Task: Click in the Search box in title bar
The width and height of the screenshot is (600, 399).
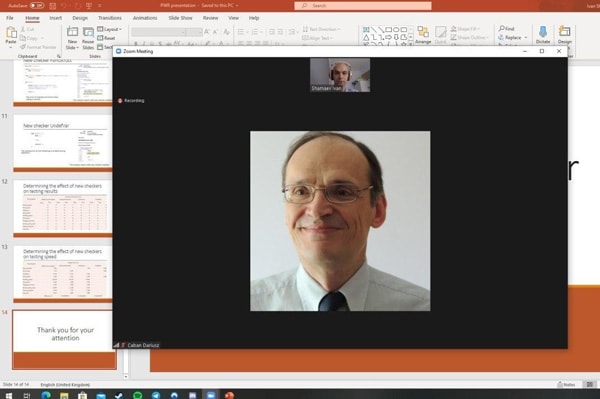Action: [x=363, y=6]
